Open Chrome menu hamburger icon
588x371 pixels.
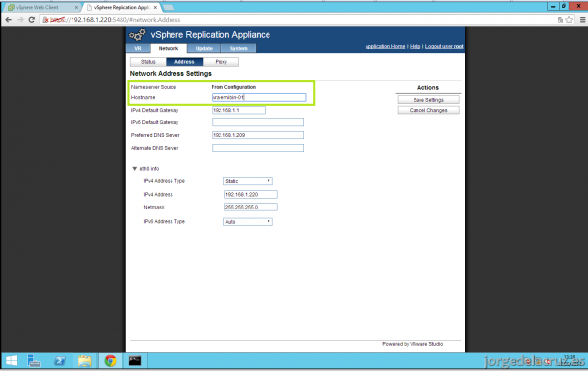pos(583,20)
